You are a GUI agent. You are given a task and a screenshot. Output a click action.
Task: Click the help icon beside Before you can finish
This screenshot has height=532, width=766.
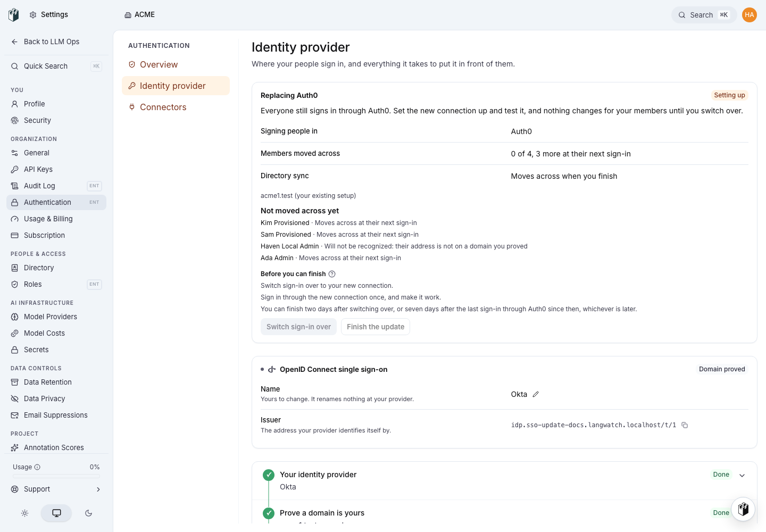(332, 274)
